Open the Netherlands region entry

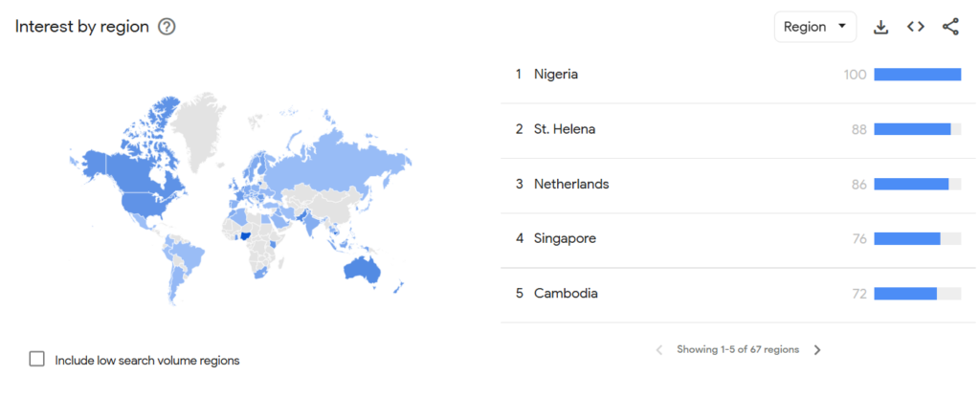[x=570, y=184]
